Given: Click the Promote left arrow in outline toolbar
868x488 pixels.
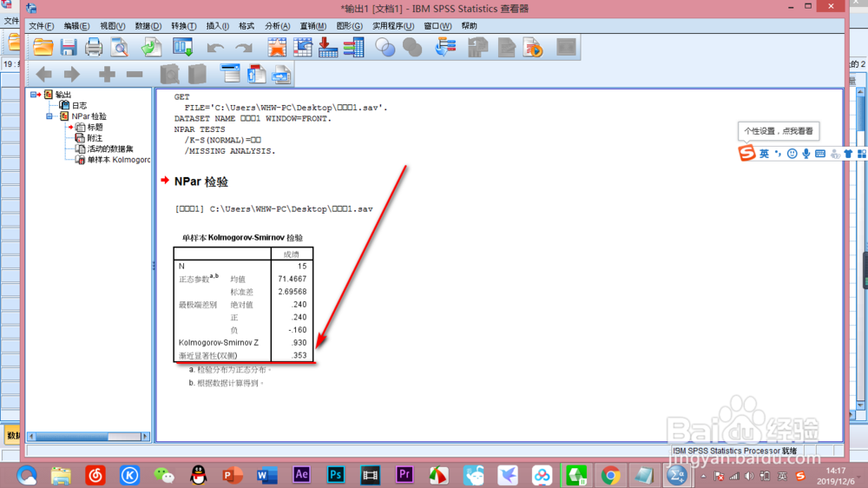Looking at the screenshot, I should 43,74.
